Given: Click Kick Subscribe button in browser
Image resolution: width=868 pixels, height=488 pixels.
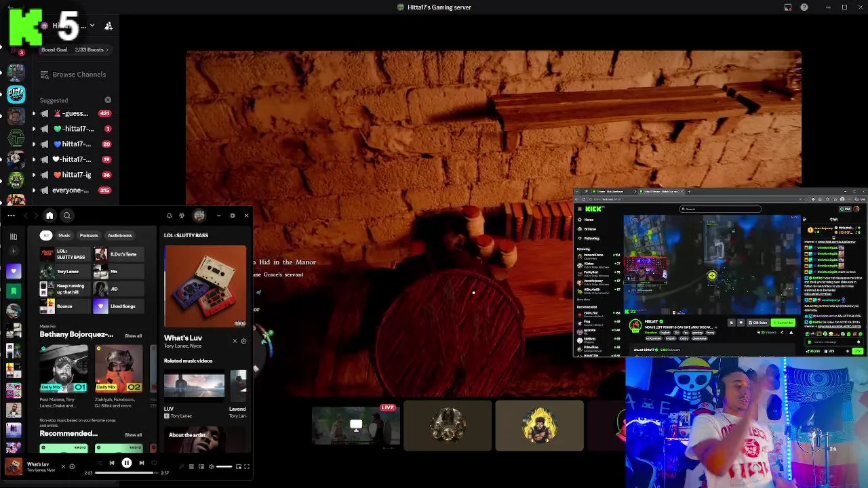Looking at the screenshot, I should click(x=783, y=323).
